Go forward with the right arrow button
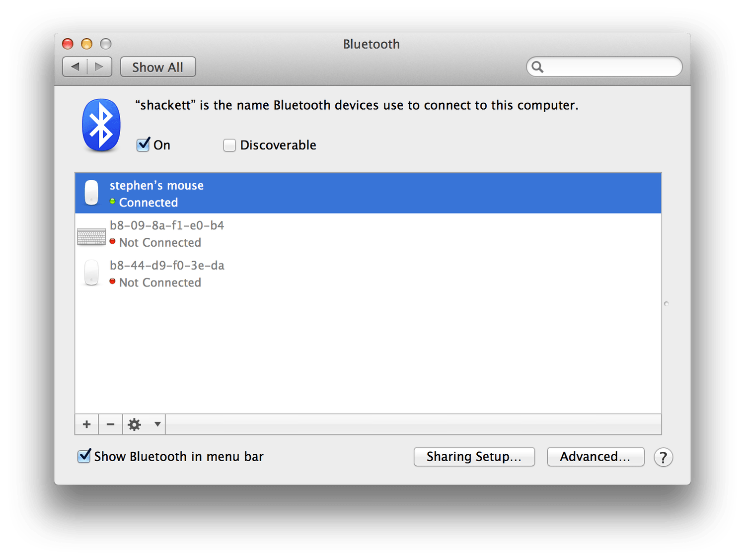 (99, 67)
